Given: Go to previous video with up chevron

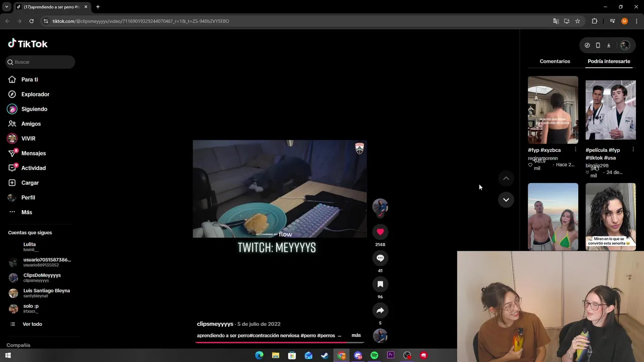Looking at the screenshot, I should [506, 178].
